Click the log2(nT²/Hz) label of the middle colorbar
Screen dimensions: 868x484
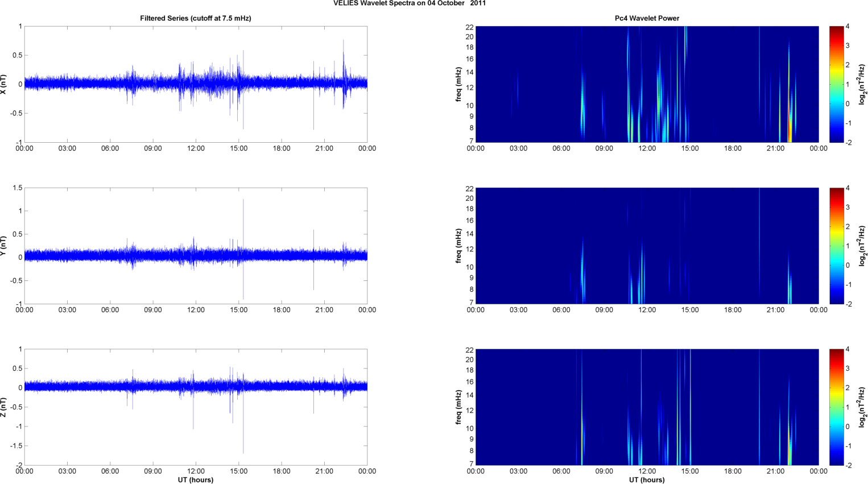[x=862, y=246]
